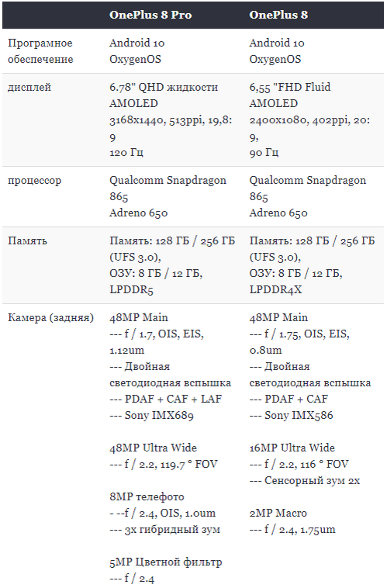Select the Програмное обеспечение row label
This screenshot has height=588, width=387.
point(40,51)
